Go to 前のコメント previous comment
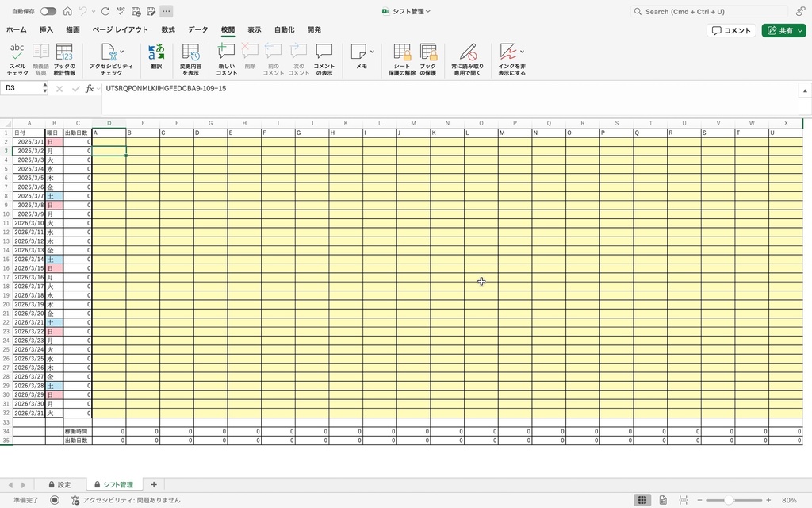This screenshot has width=812, height=508. point(273,59)
